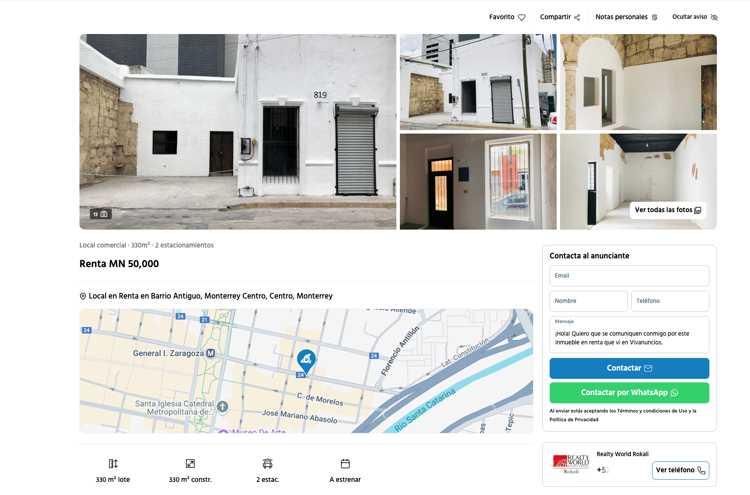Click the heart icon next to Favorito

coord(522,17)
